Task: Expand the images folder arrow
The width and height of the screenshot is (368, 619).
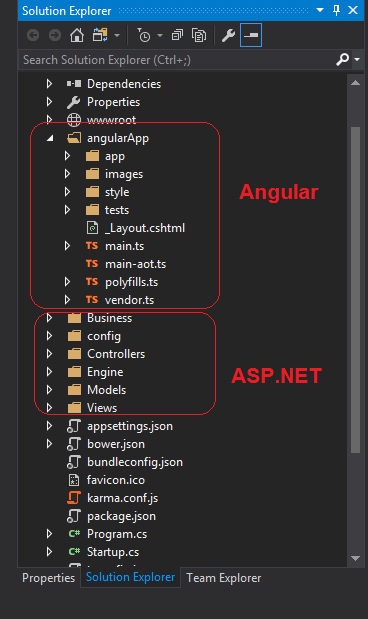Action: pyautogui.click(x=68, y=174)
